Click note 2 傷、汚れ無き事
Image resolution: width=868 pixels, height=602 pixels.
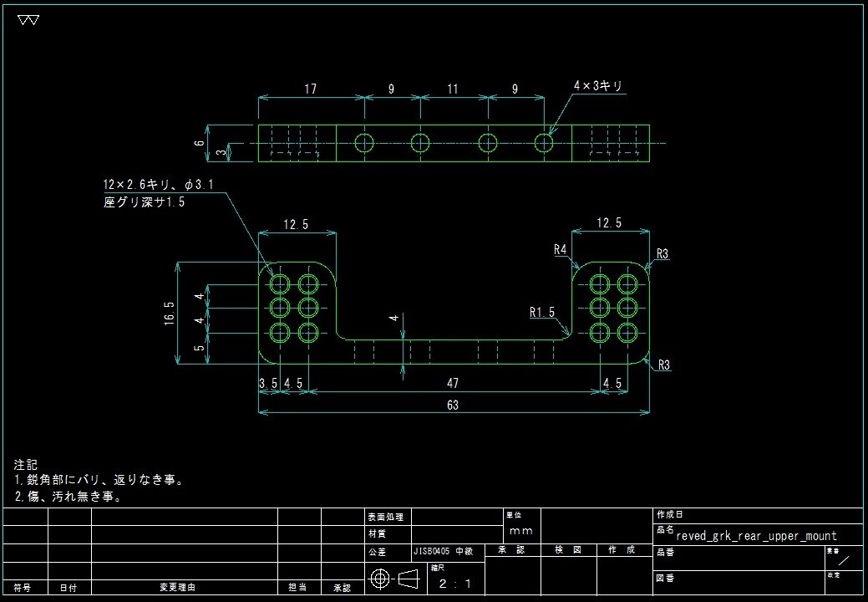(x=68, y=497)
